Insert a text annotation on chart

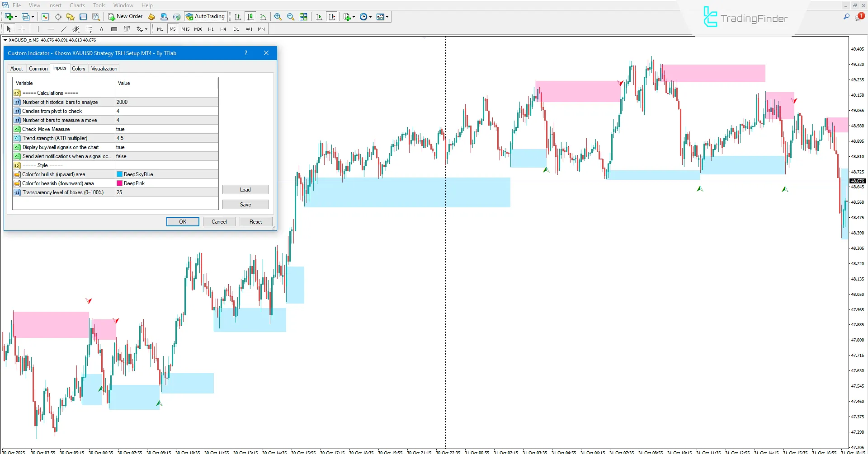(x=102, y=29)
